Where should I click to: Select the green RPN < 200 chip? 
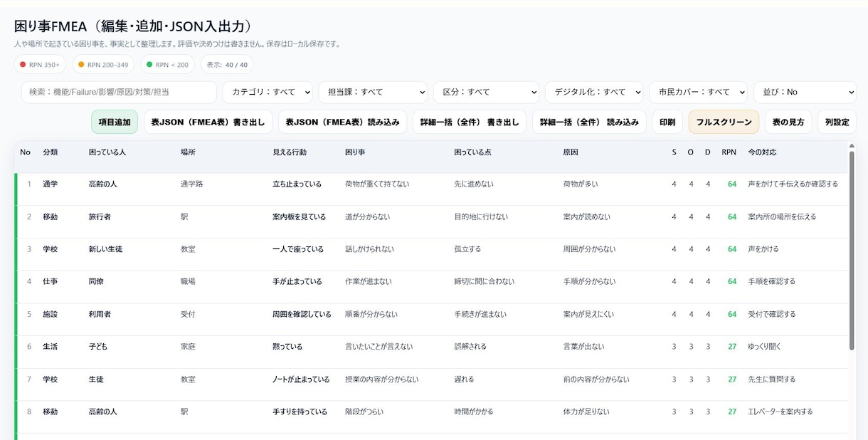click(x=167, y=65)
